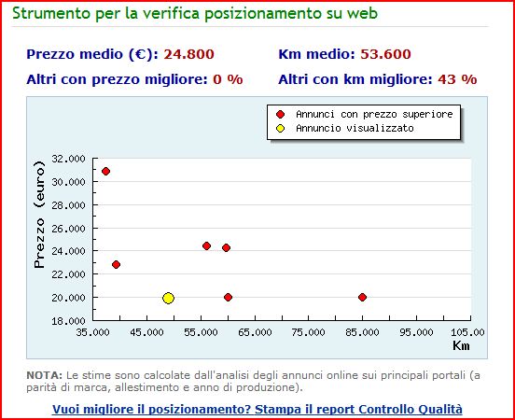515x420 pixels.
Task: Click the 65.000 tick label on Km axis
Action: pyautogui.click(x=255, y=332)
